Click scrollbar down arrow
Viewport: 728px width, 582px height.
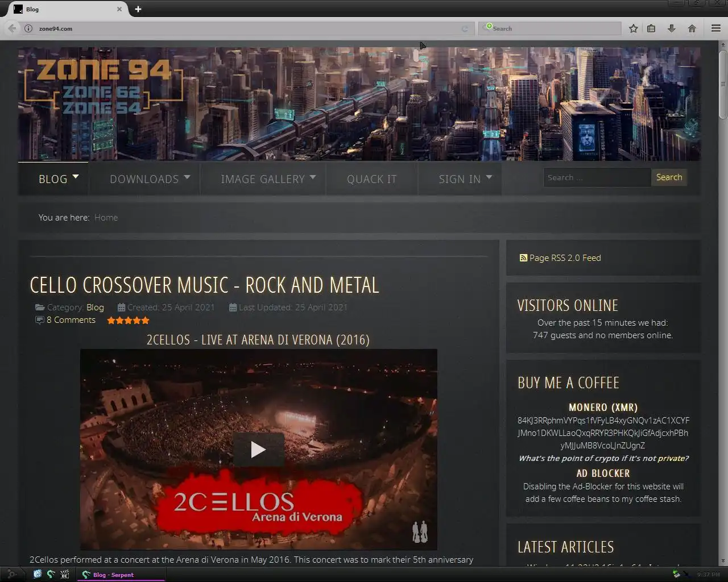pos(722,560)
